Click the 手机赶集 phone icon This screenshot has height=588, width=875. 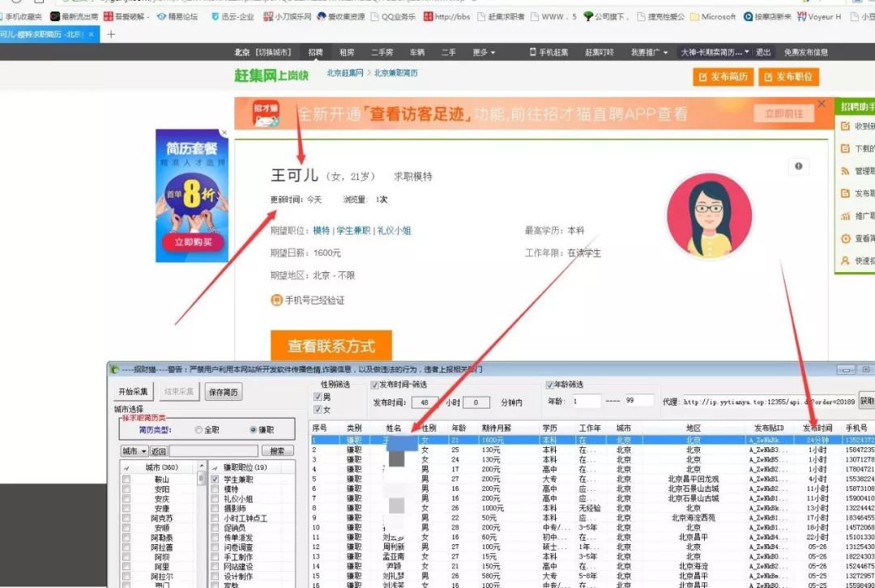[533, 52]
